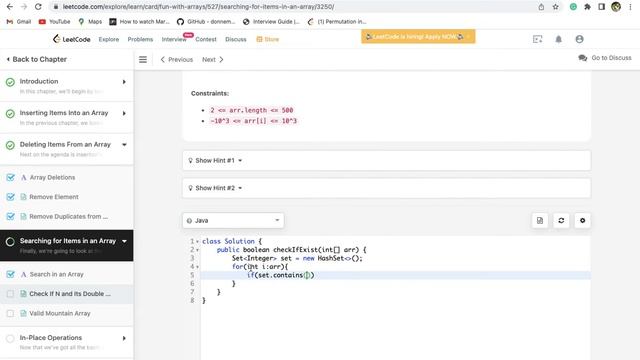Toggle Remove Duplicates from checkbox

[10, 216]
